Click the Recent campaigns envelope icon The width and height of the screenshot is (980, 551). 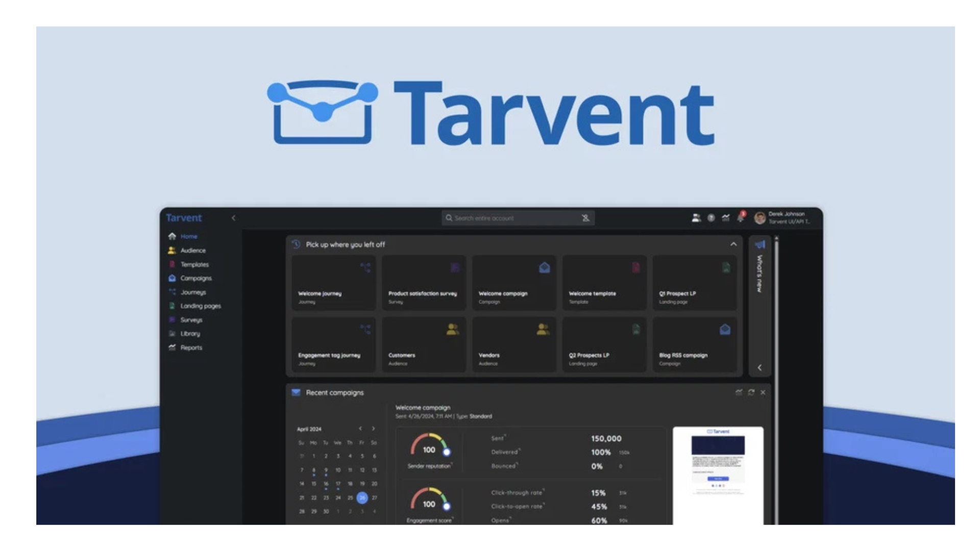[x=296, y=392]
